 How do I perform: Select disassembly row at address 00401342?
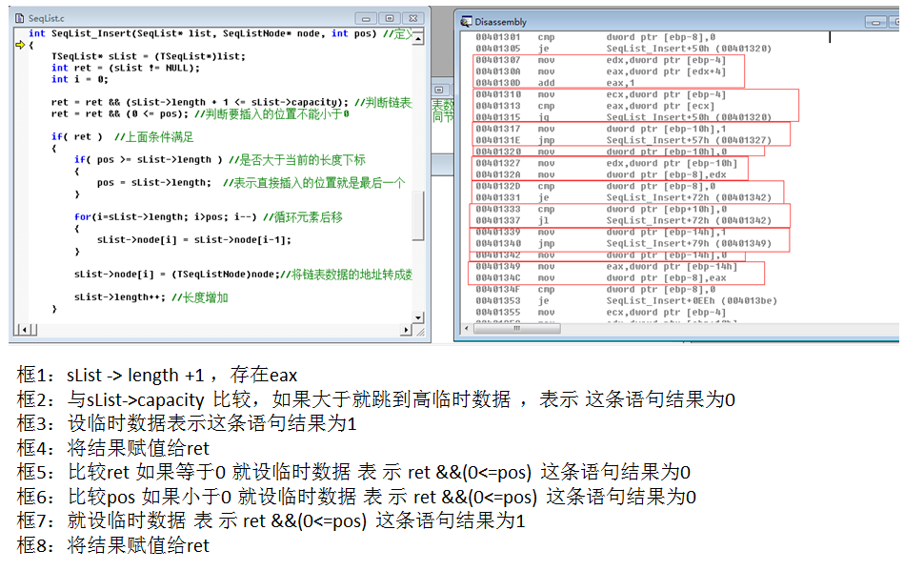[601, 255]
